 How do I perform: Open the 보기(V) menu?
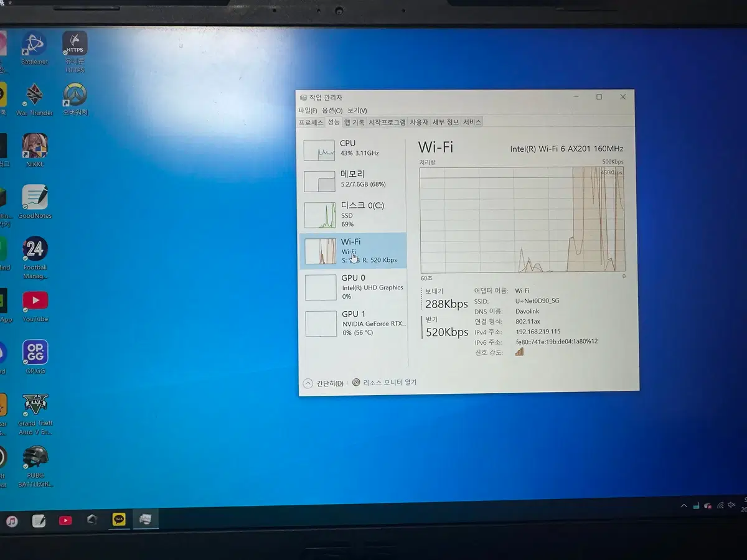tap(357, 110)
